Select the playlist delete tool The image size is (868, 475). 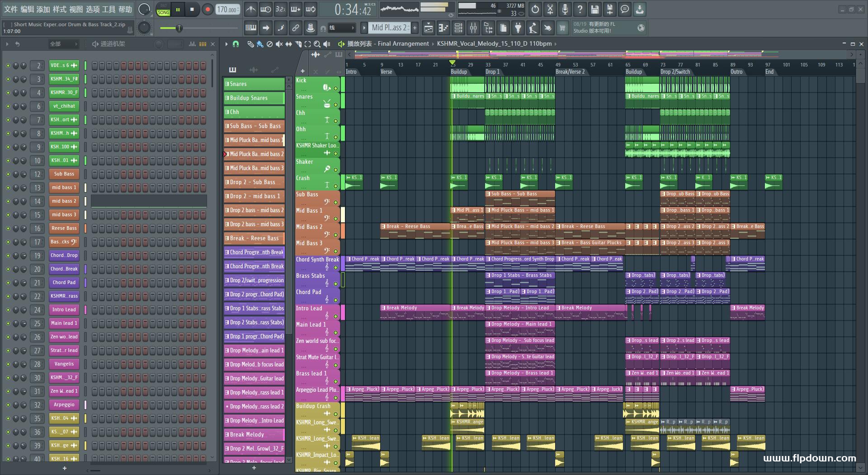point(269,44)
